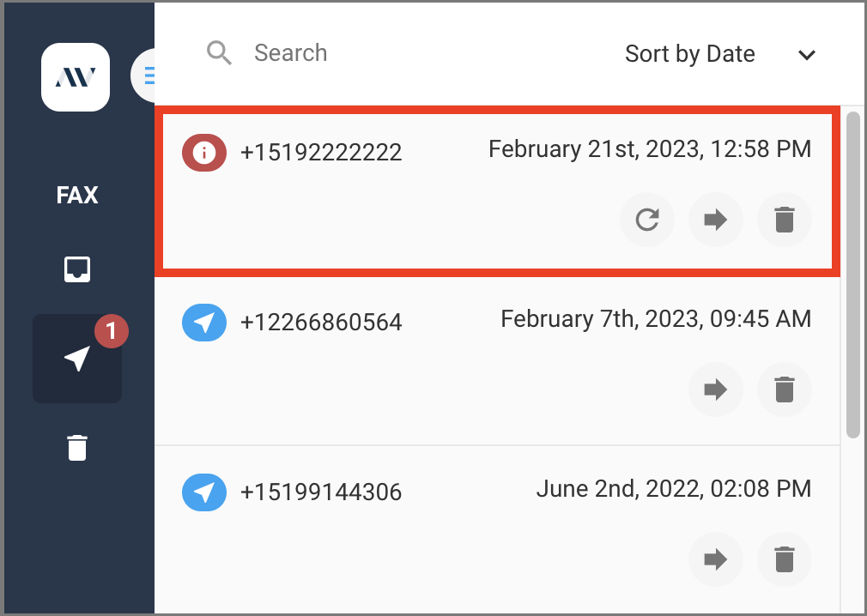The height and width of the screenshot is (616, 867).
Task: Delete the fax to +15199144306
Action: pos(784,559)
